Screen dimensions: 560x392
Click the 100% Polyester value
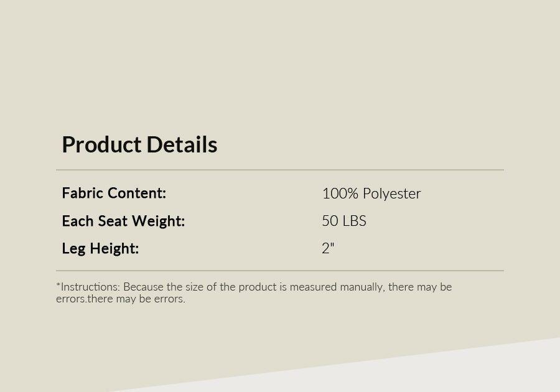coord(371,194)
